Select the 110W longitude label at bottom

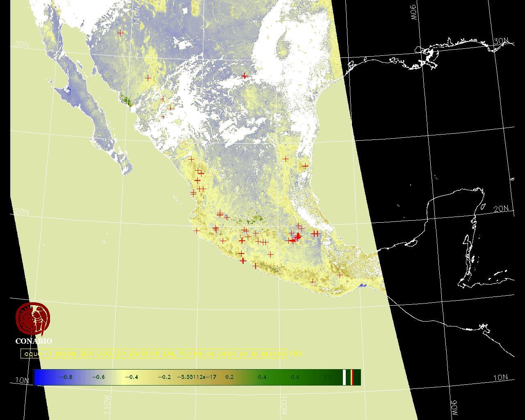click(106, 404)
